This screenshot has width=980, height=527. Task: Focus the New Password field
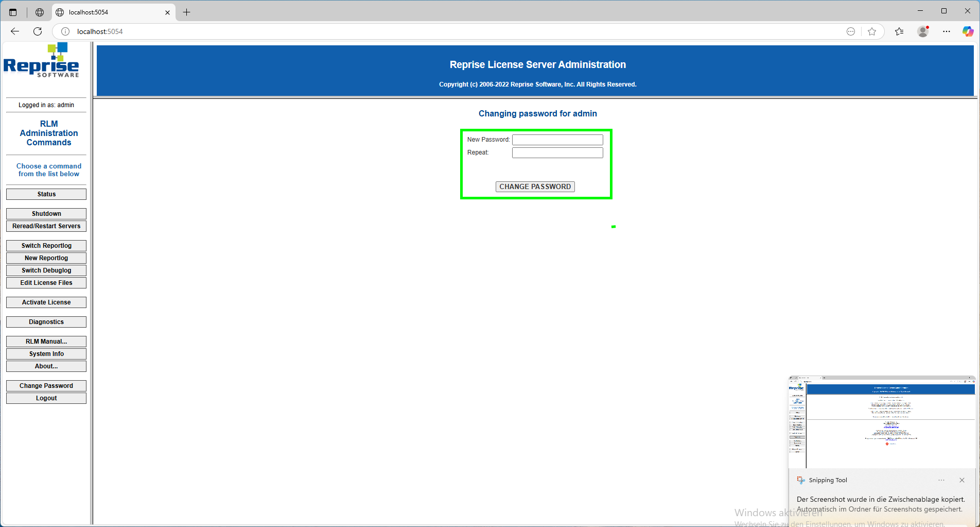pyautogui.click(x=557, y=140)
